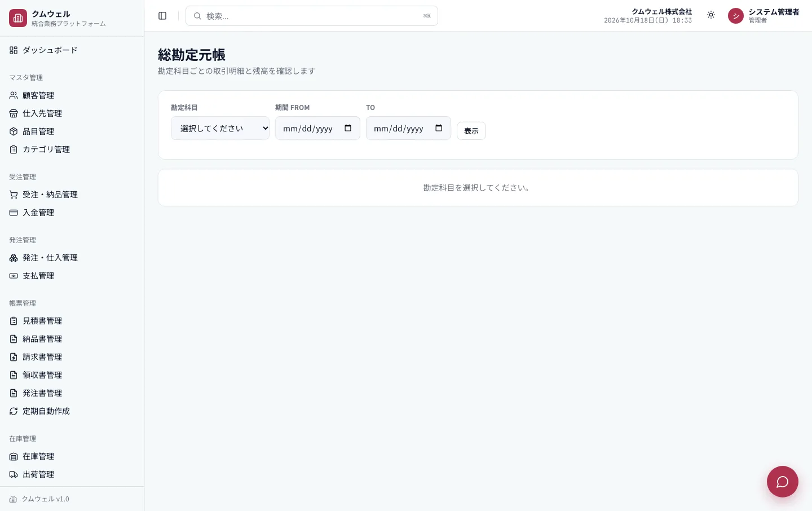
Task: Click the 仕入先管理 store icon
Action: coord(14,113)
